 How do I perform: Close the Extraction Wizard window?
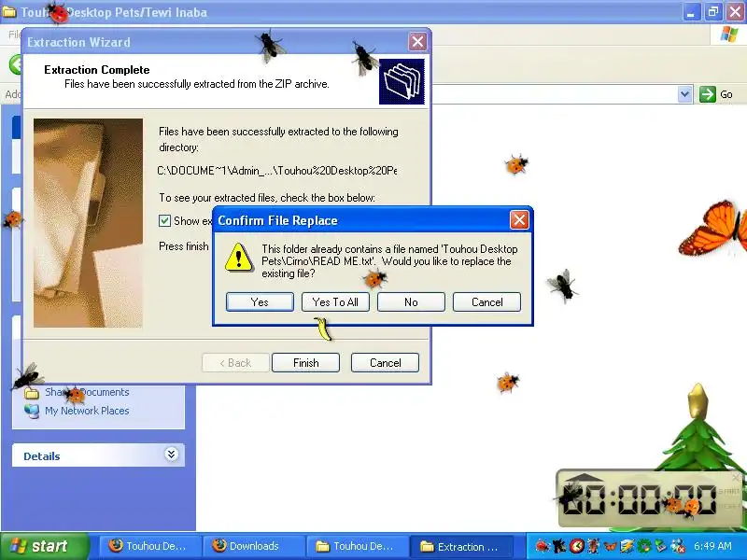(417, 42)
